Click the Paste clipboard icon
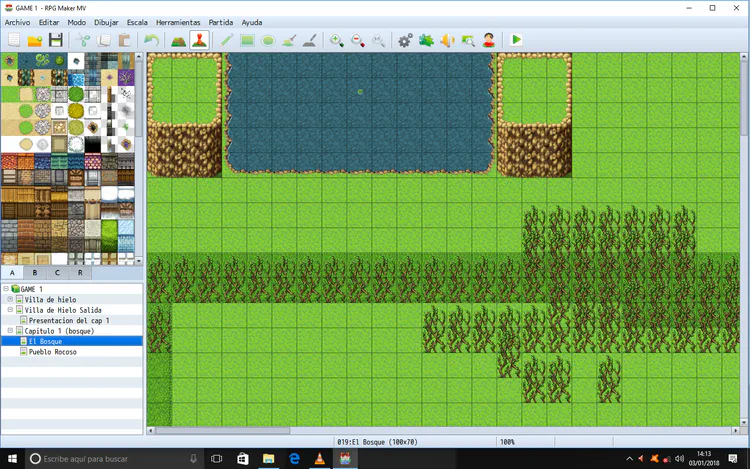 click(124, 40)
